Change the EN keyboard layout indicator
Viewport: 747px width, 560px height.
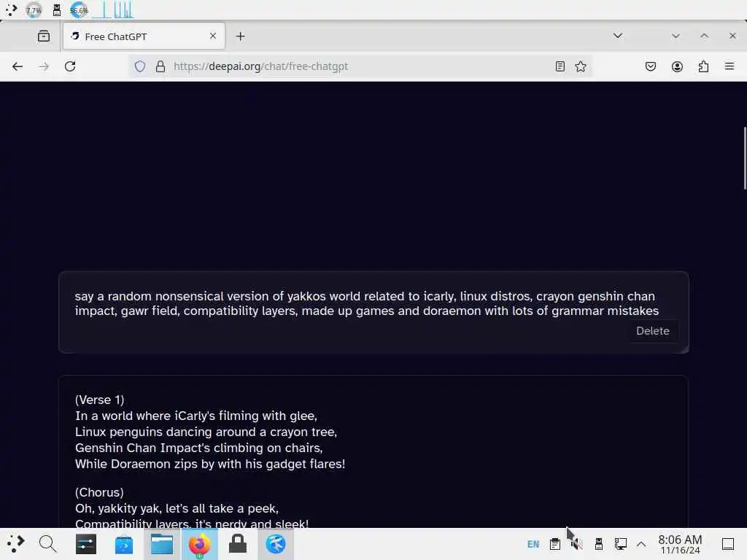(533, 544)
